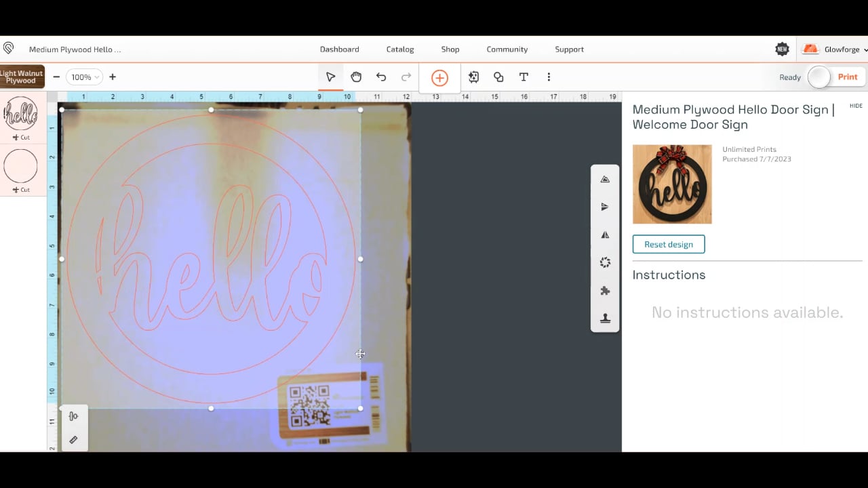Image resolution: width=868 pixels, height=488 pixels.
Task: Click the puzzle piece icon in floating toolbar
Action: [605, 291]
